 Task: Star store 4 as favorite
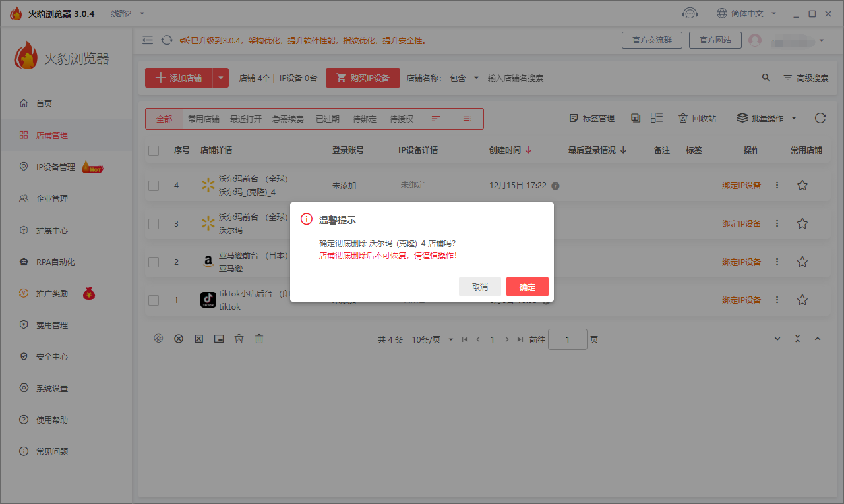point(802,186)
